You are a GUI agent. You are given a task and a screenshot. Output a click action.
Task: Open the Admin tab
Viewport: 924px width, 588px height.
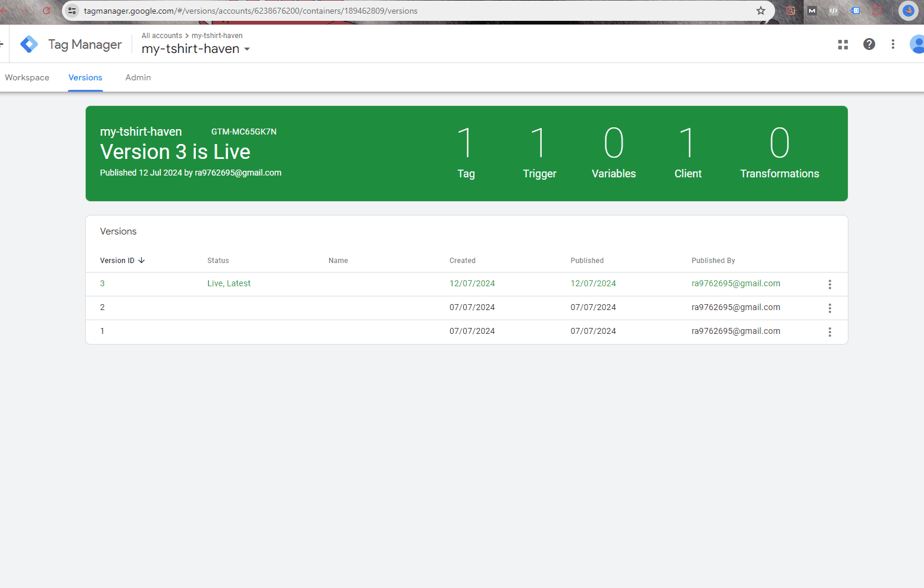click(x=138, y=77)
